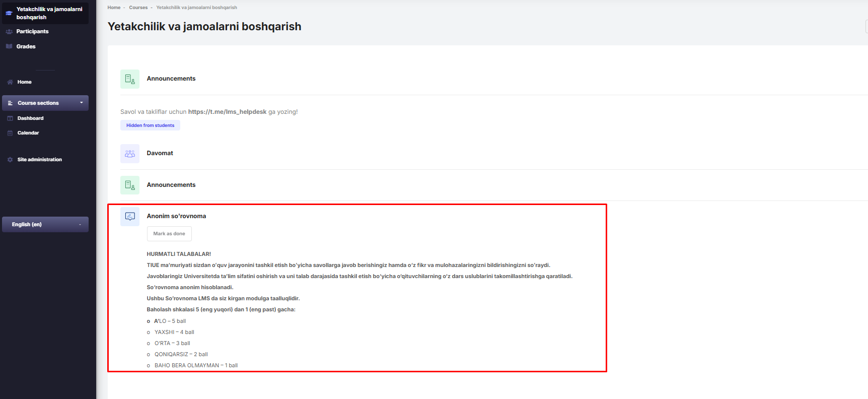The image size is (868, 399).
Task: Click the course name in breadcrumb
Action: (x=196, y=8)
